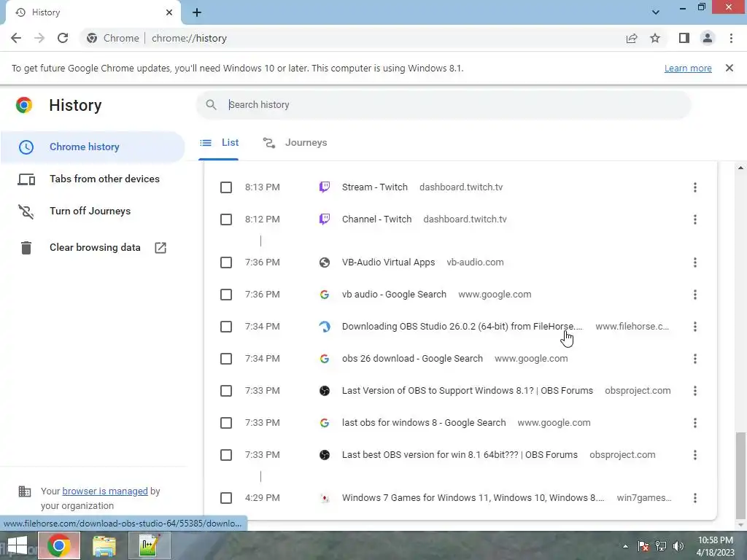This screenshot has width=747, height=560.
Task: Tick the Downloading OBS Studio entry checkbox
Action: pyautogui.click(x=226, y=327)
